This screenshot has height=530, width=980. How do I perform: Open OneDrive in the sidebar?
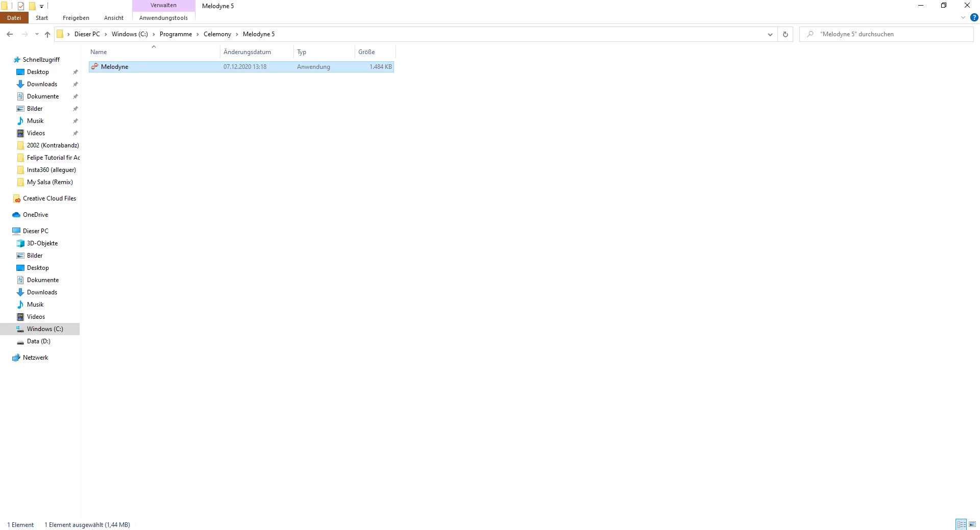(35, 215)
